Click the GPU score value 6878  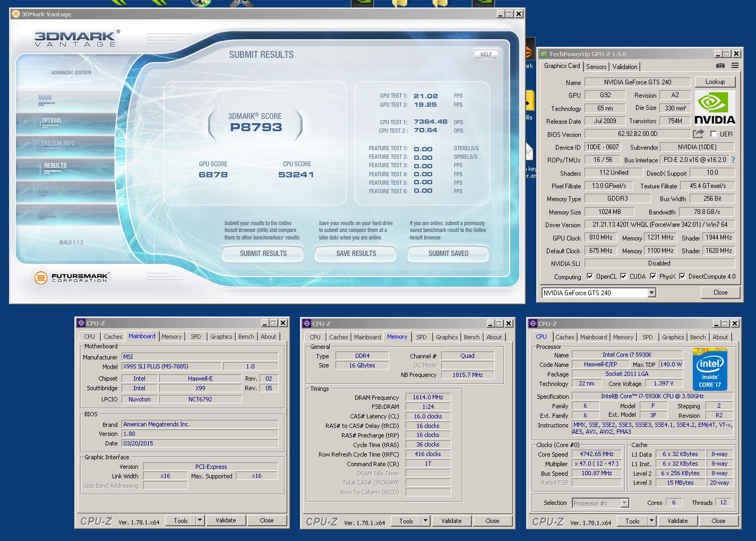coord(213,175)
